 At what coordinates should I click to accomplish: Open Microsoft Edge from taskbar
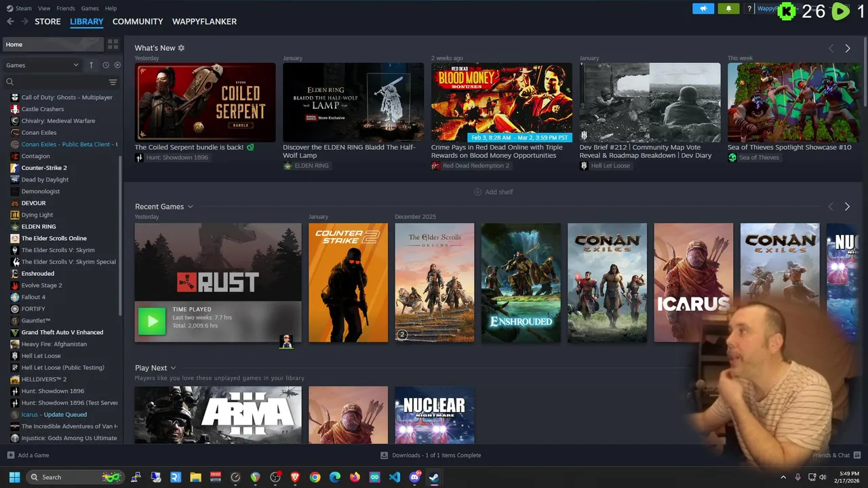click(x=335, y=477)
